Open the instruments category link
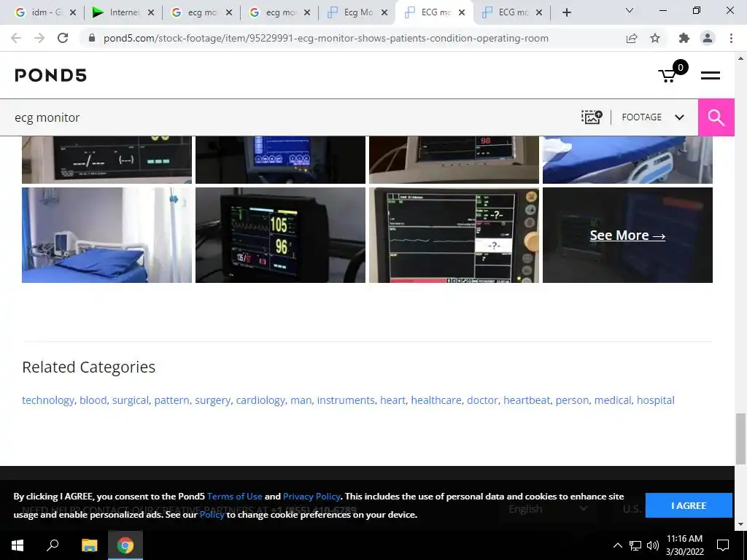Image resolution: width=747 pixels, height=560 pixels. 346,400
